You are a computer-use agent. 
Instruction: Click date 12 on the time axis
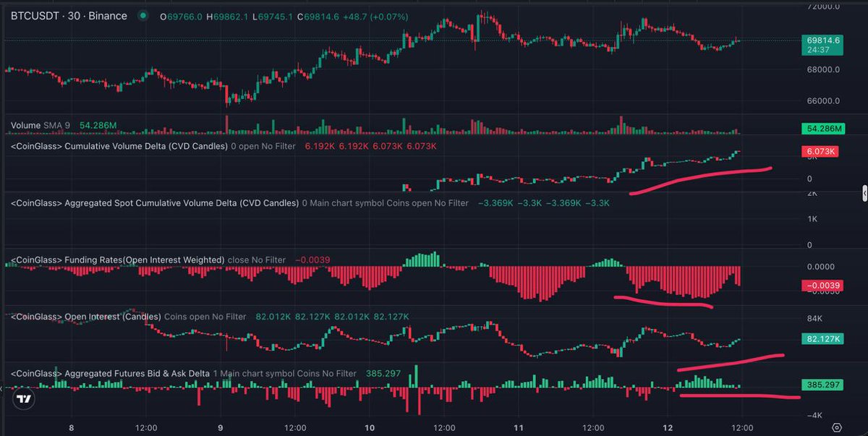[x=668, y=427]
